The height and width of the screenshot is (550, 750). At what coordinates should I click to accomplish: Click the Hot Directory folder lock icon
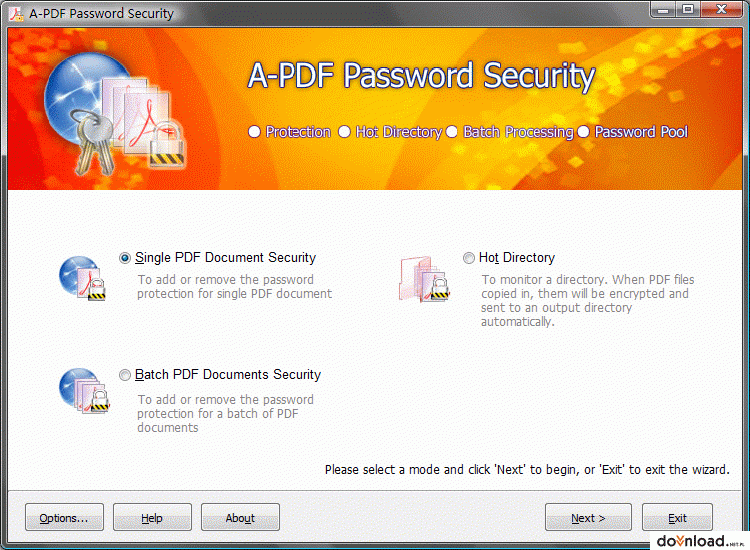424,279
